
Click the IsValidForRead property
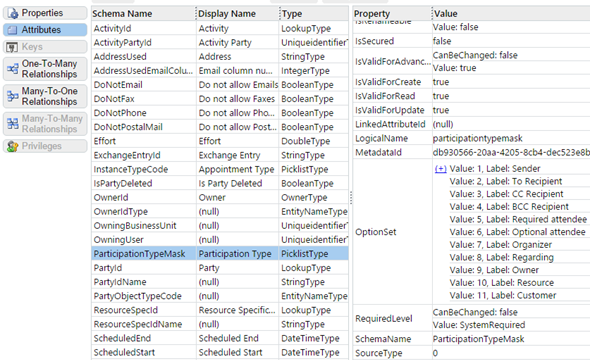tap(385, 96)
